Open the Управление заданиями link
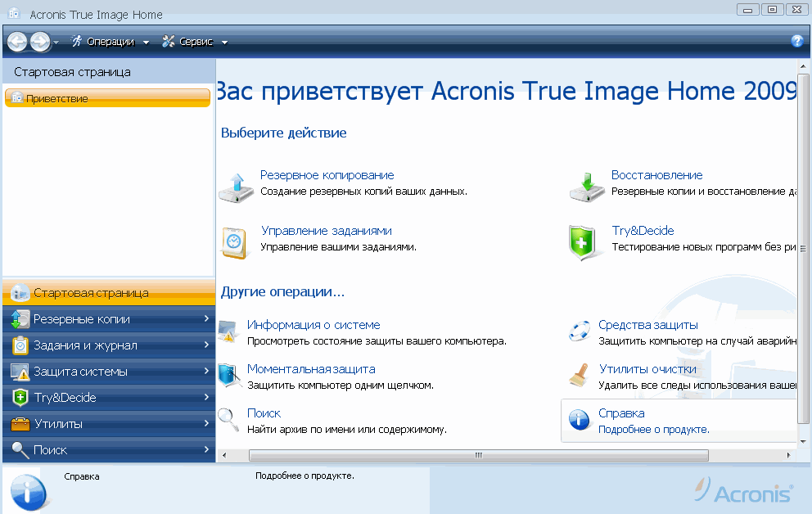The height and width of the screenshot is (514, 812). (x=327, y=231)
